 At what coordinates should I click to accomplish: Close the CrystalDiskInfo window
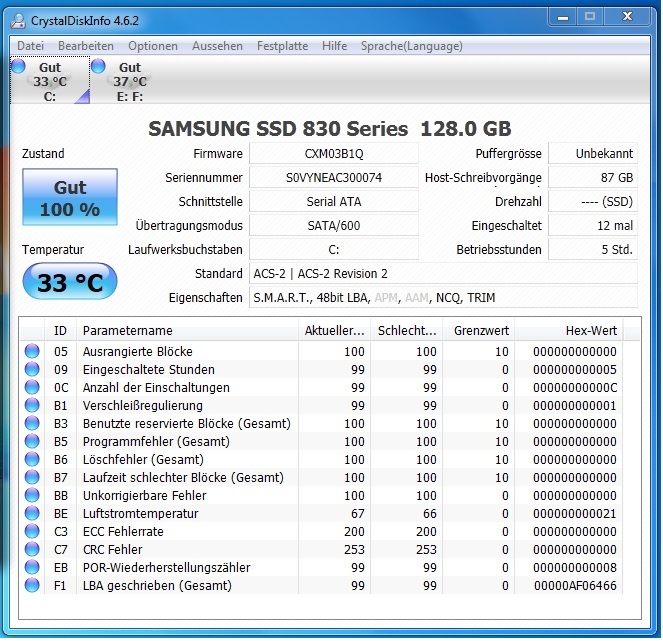[x=627, y=17]
